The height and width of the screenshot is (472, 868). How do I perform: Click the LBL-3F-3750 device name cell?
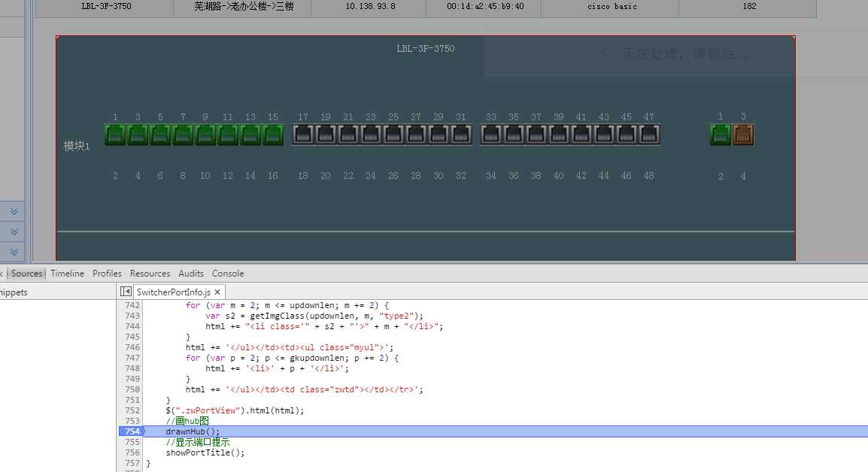click(x=105, y=7)
